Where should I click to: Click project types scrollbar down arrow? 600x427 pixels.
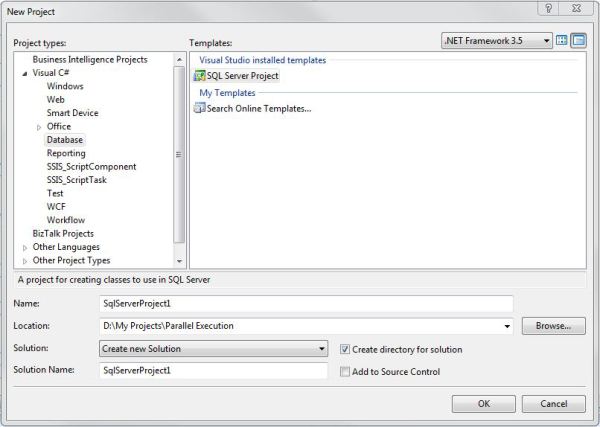179,261
